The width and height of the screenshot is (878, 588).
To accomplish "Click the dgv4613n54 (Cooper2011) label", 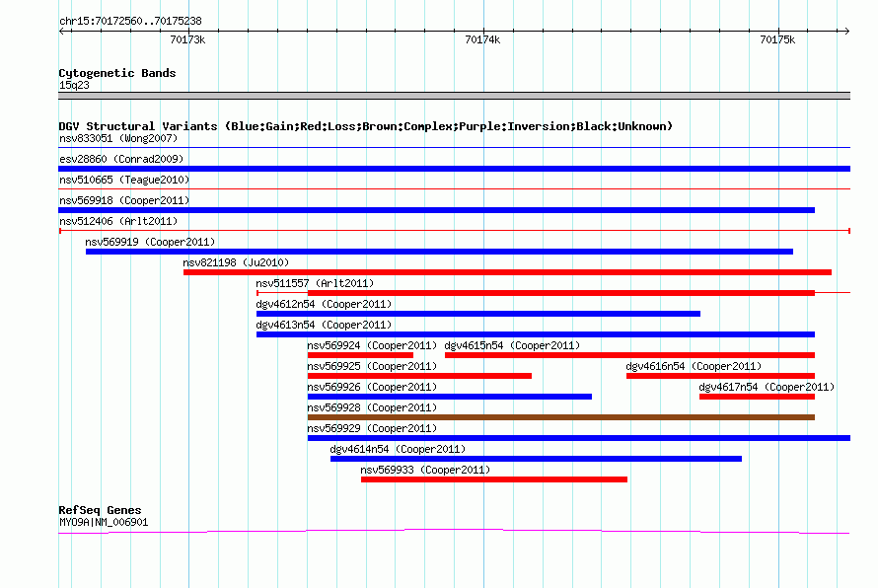I will [324, 325].
